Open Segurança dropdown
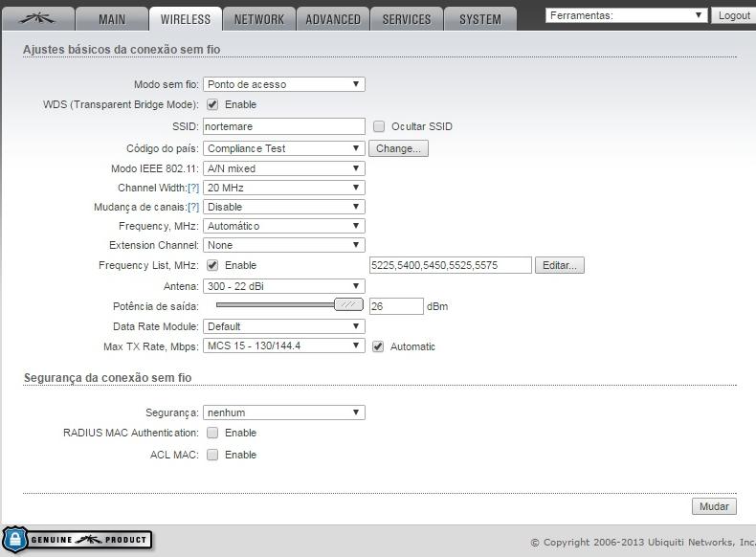The width and height of the screenshot is (756, 557). click(284, 412)
